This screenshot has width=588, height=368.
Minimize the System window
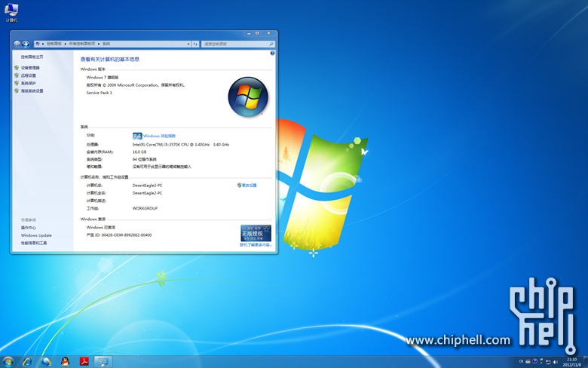click(x=249, y=33)
